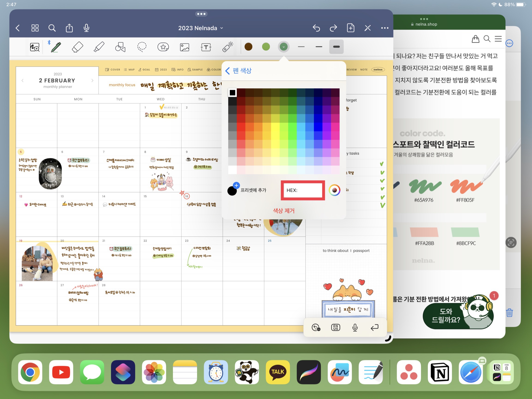Select the eraser tool
The height and width of the screenshot is (399, 532).
[x=78, y=47]
